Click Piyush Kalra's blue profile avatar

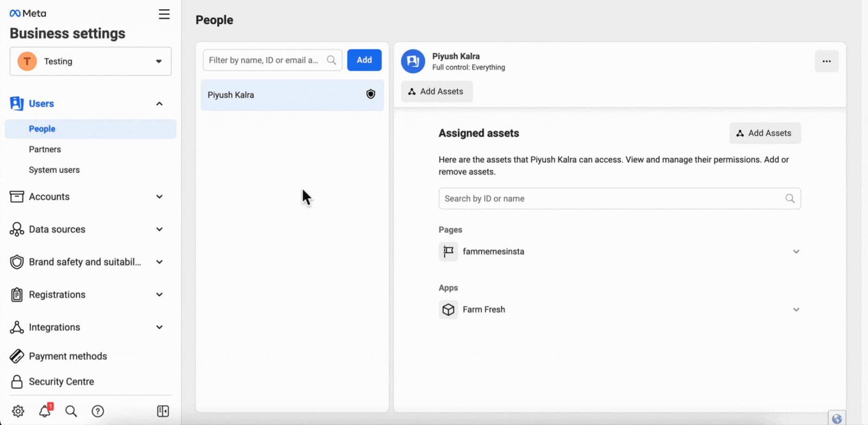pos(413,61)
